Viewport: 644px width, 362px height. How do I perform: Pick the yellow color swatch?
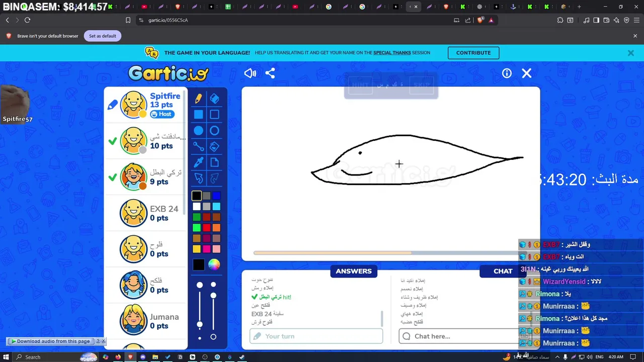197,249
